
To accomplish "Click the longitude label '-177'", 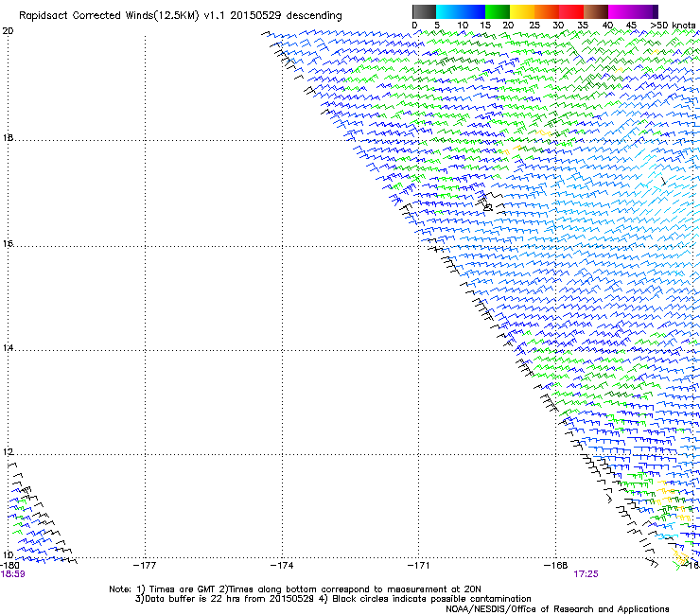I will (145, 566).
